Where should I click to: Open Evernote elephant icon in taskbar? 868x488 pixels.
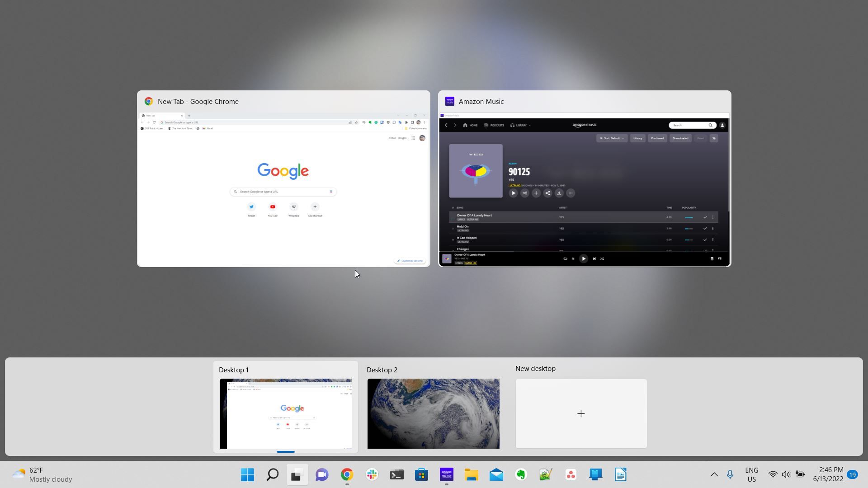(x=521, y=474)
